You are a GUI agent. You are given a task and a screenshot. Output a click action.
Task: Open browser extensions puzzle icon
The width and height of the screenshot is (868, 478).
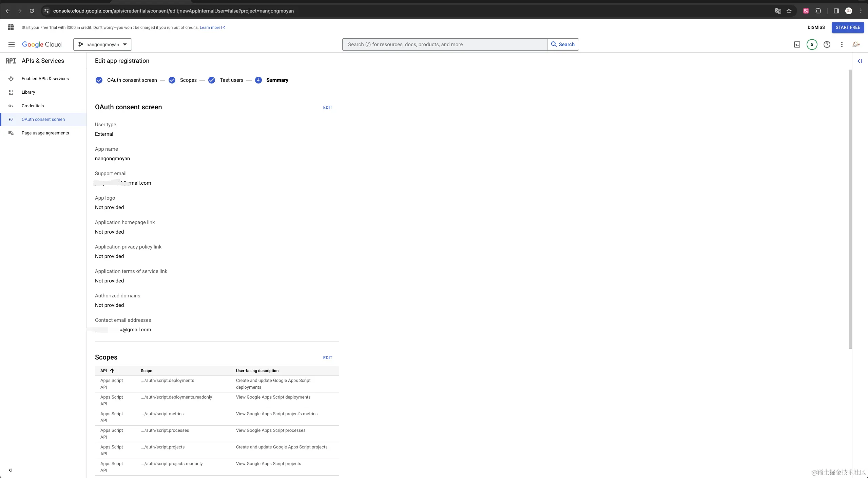(x=818, y=11)
